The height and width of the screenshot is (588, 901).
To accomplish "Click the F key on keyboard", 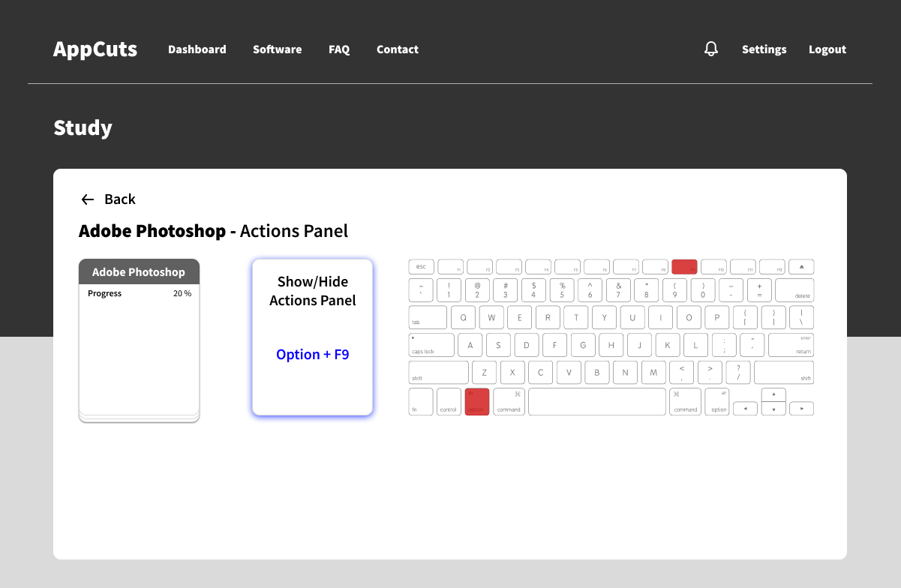I will [554, 345].
